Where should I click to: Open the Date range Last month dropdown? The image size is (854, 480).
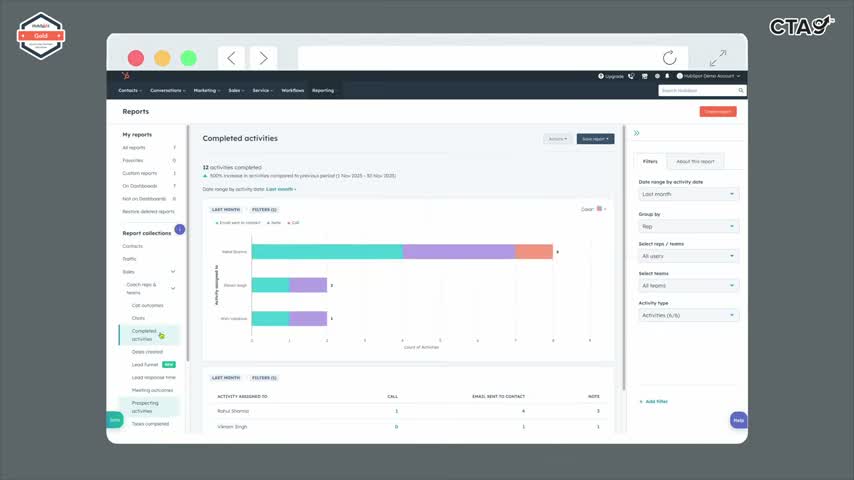click(688, 194)
